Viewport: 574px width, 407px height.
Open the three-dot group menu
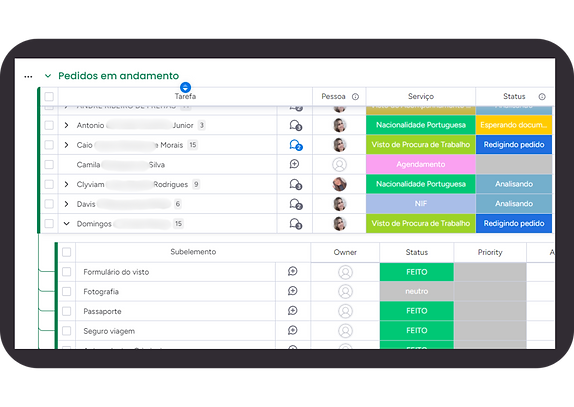tap(28, 76)
